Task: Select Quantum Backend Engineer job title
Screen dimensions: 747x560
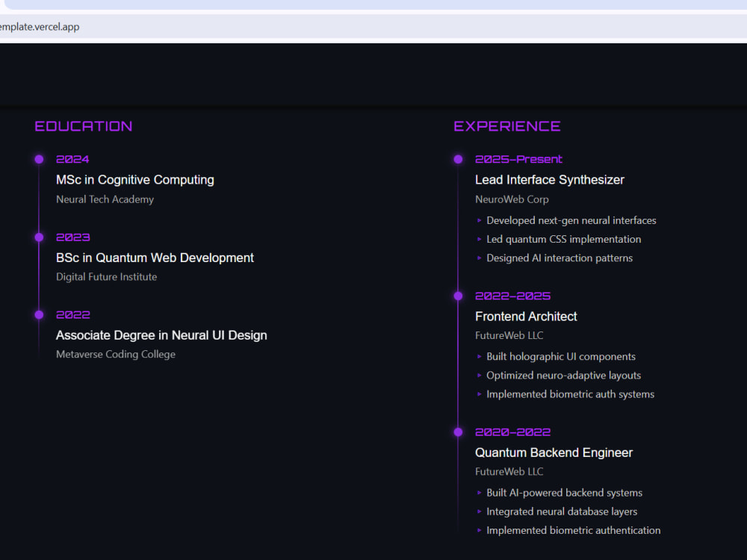Action: [x=554, y=452]
